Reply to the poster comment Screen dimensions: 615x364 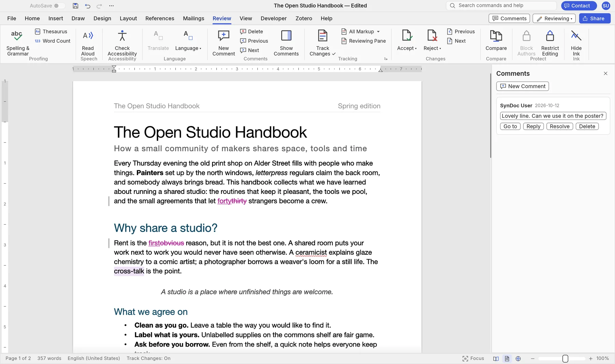[x=533, y=126]
